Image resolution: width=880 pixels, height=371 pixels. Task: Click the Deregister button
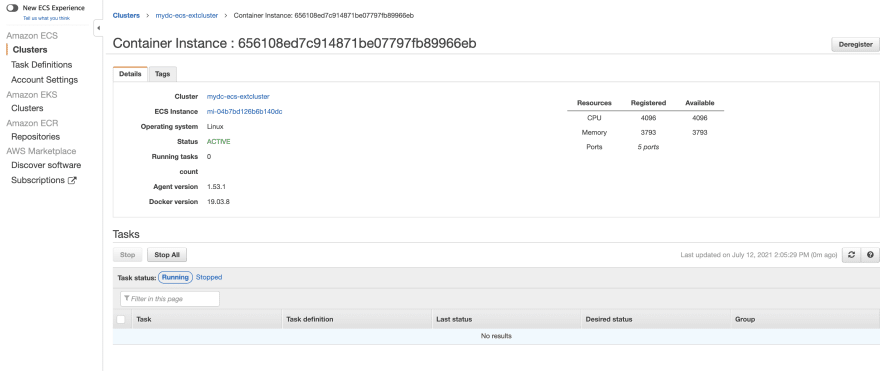[x=855, y=44]
